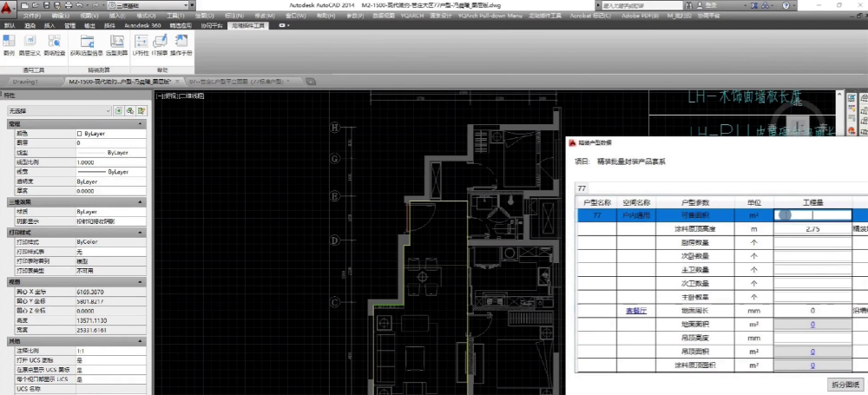Click the Print icon in quick access toolbar
868x395 pixels.
(69, 5)
